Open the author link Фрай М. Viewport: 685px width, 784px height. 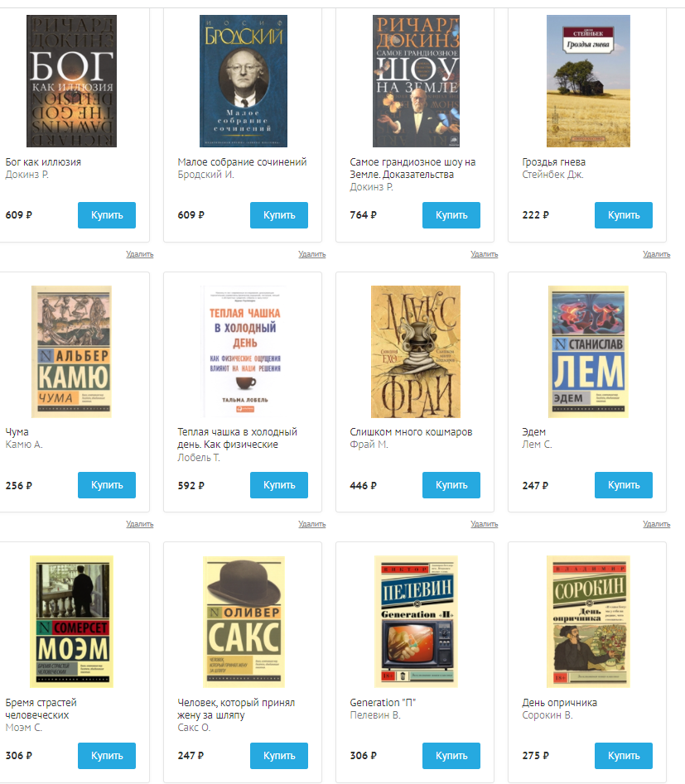369,444
